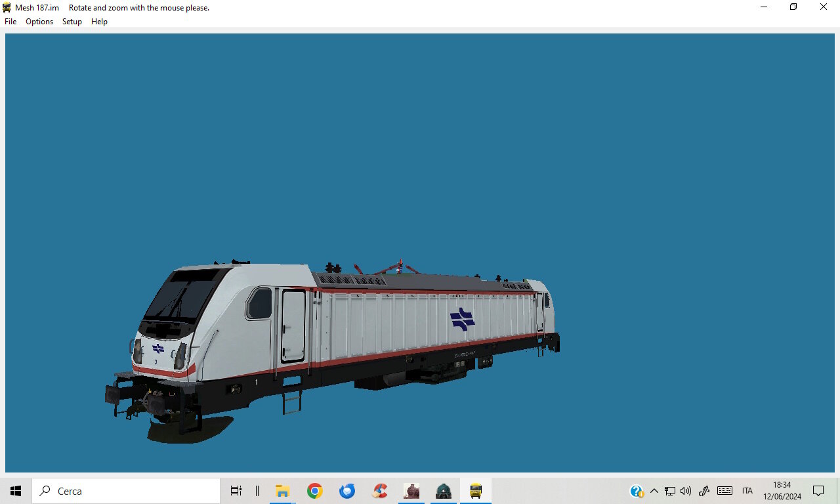Expand hidden system tray icons
840x504 pixels.
coord(654,491)
